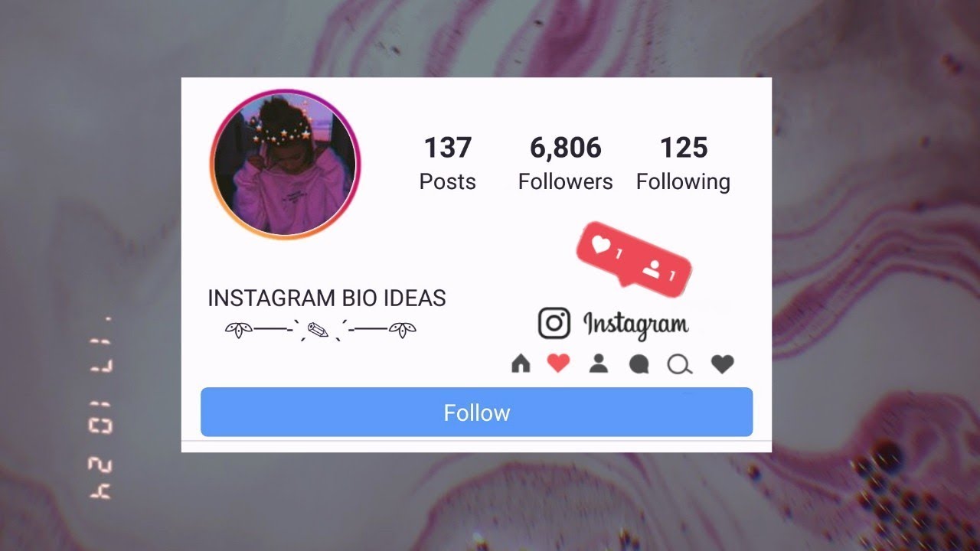Viewport: 980px width, 551px height.
Task: Tap the black heart icon
Action: click(x=722, y=364)
